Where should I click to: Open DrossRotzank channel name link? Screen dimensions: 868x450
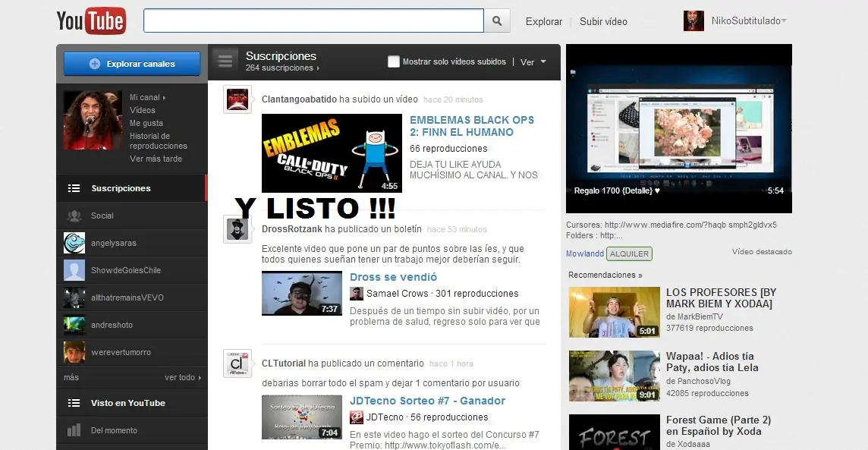[291, 229]
